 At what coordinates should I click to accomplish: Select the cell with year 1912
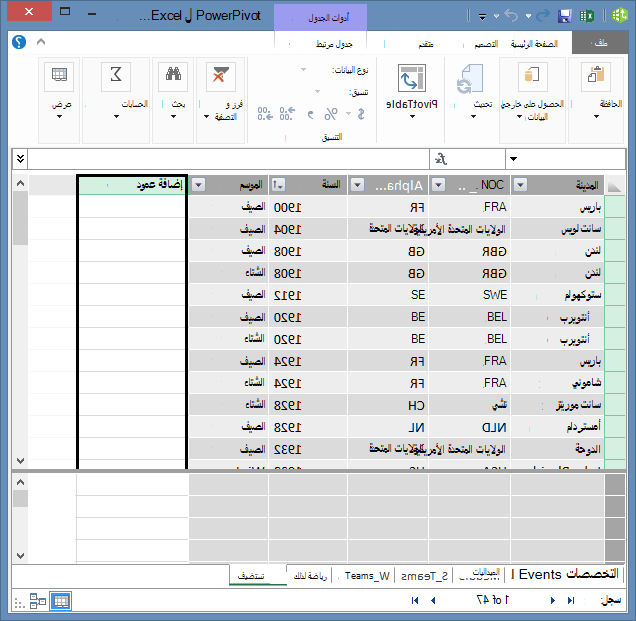point(308,295)
